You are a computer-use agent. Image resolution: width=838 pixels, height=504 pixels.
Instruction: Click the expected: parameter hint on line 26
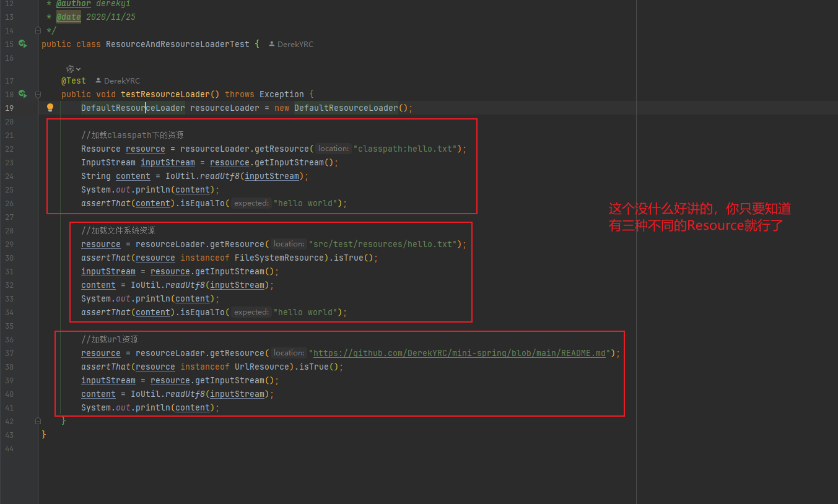coord(251,203)
